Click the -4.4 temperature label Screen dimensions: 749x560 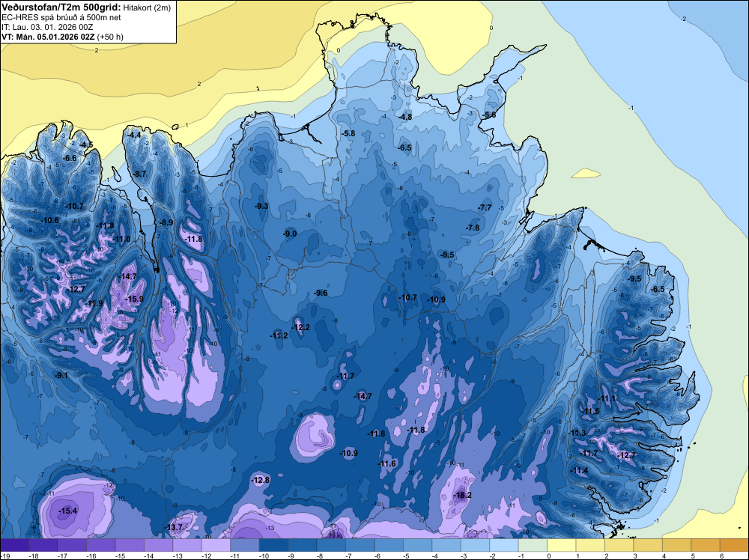(135, 135)
